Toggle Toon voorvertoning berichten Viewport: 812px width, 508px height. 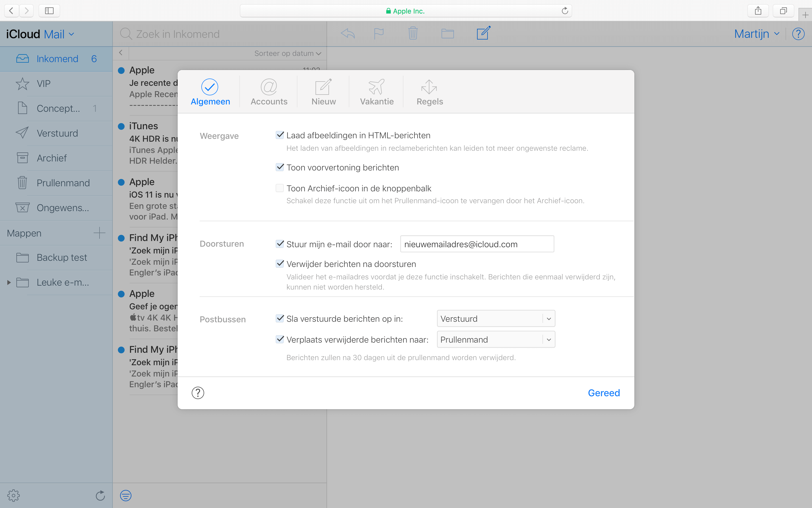[x=280, y=167]
